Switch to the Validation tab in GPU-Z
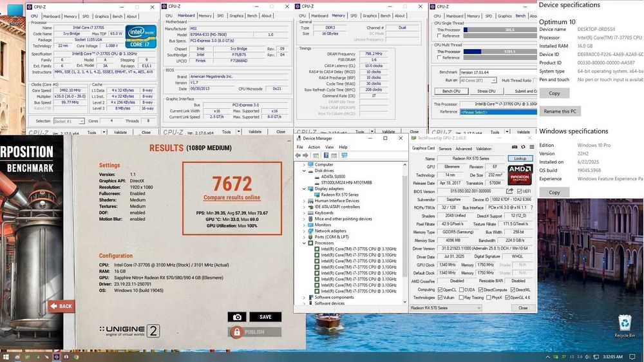This screenshot has height=362, width=644. (484, 149)
